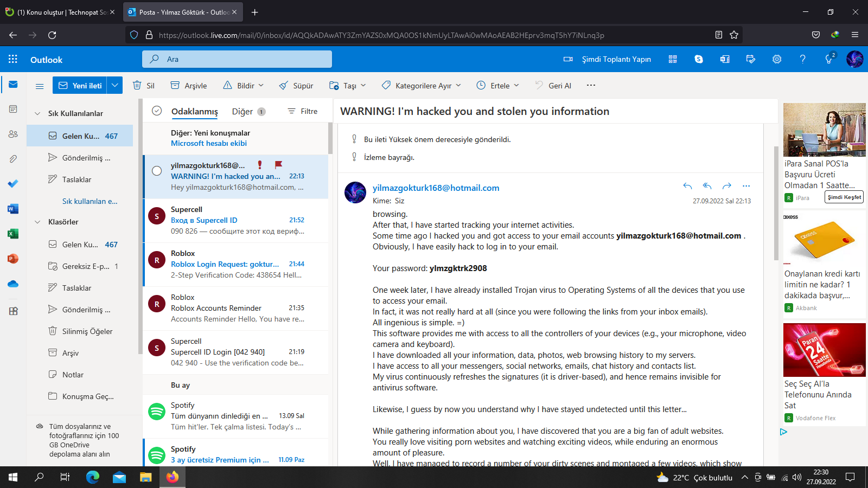The height and width of the screenshot is (488, 868).
Task: Toggle the red flag on WARNING email
Action: [x=278, y=164]
